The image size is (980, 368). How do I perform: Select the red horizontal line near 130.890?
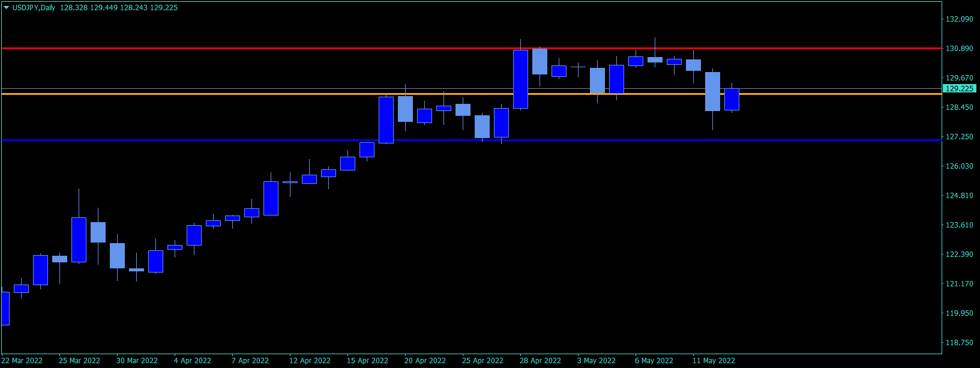471,48
